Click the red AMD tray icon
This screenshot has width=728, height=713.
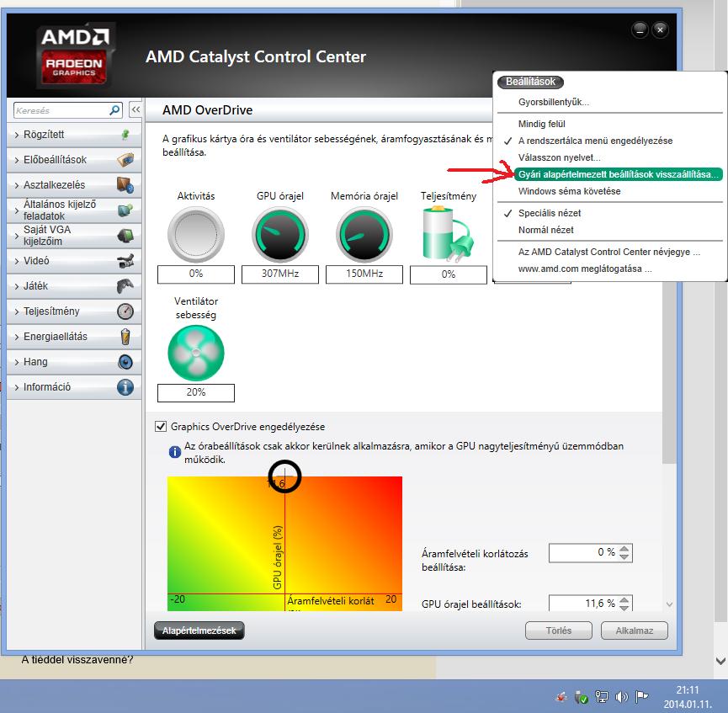point(562,697)
